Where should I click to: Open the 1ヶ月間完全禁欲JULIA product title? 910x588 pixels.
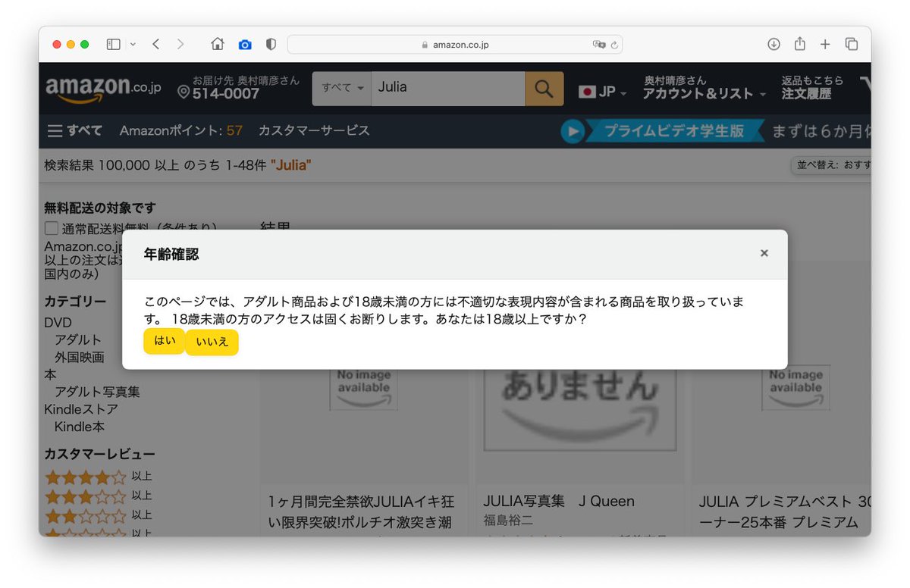pos(362,512)
